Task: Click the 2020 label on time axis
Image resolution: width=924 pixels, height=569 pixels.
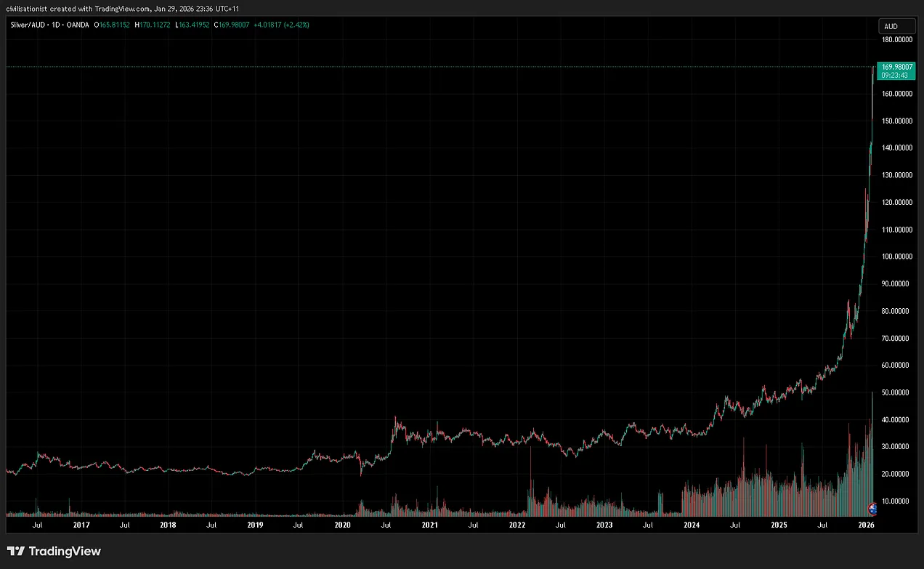Action: click(342, 524)
